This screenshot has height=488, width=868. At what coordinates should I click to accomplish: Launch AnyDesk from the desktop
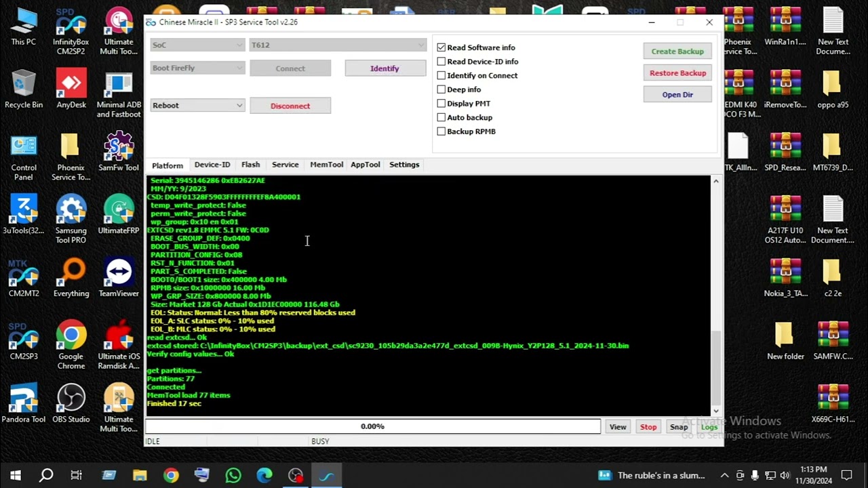tap(71, 89)
